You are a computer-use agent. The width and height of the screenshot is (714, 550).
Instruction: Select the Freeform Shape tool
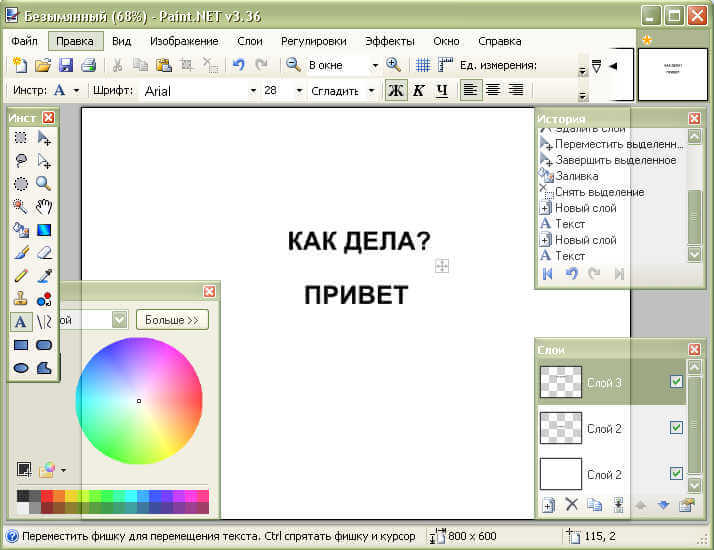(x=44, y=368)
